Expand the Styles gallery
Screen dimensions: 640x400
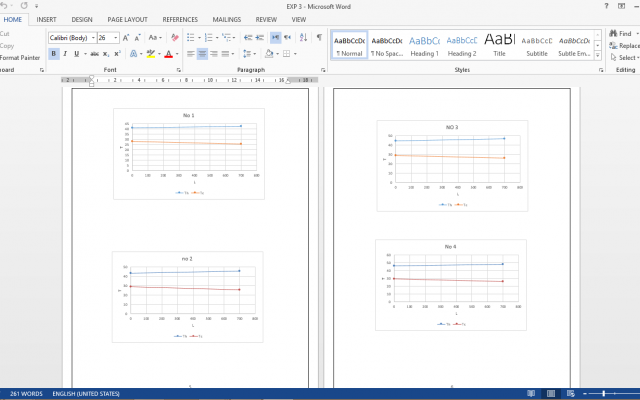[598, 55]
